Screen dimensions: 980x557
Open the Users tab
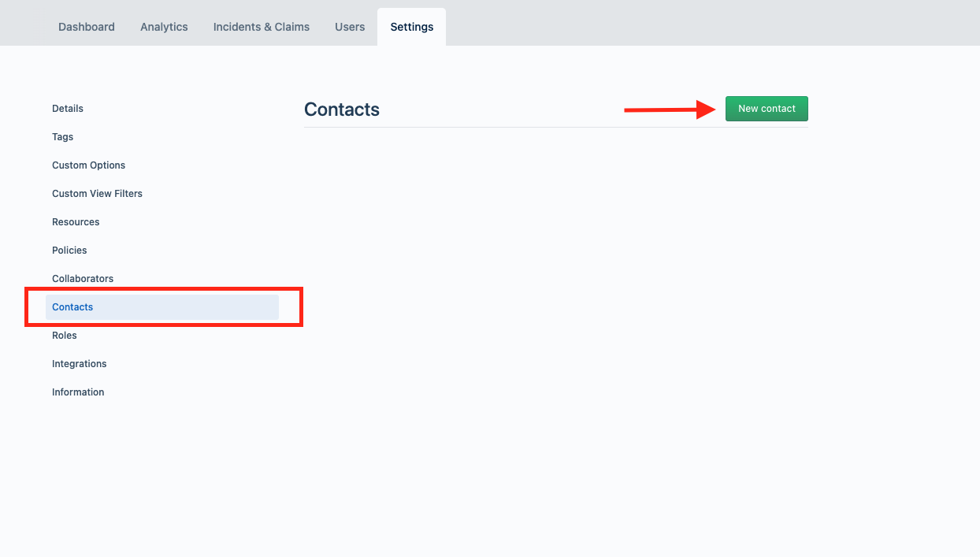coord(350,27)
